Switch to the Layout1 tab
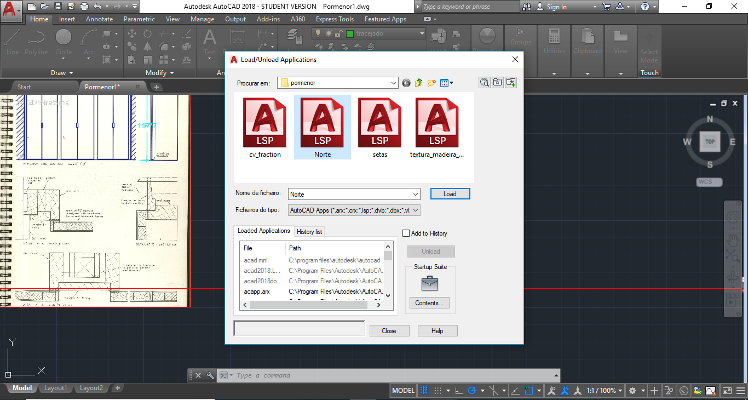748x400 pixels. 54,388
